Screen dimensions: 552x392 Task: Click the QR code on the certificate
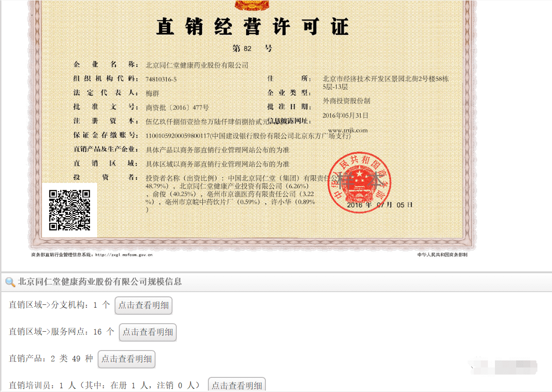coord(70,210)
